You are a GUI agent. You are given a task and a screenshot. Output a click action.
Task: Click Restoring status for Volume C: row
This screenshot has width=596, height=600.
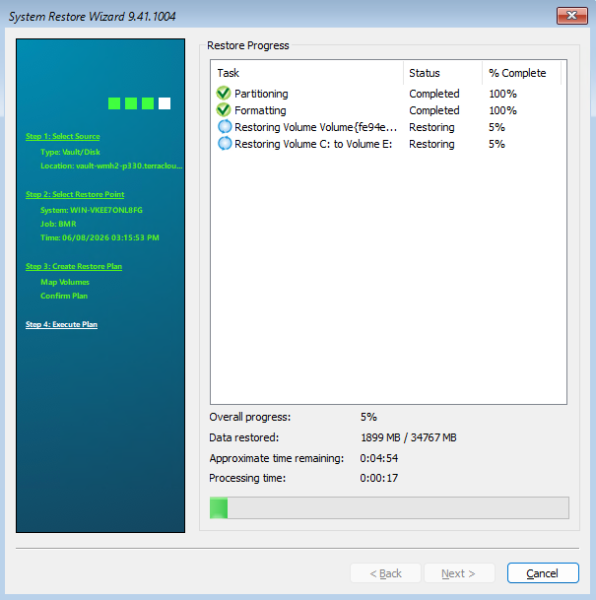pyautogui.click(x=432, y=144)
